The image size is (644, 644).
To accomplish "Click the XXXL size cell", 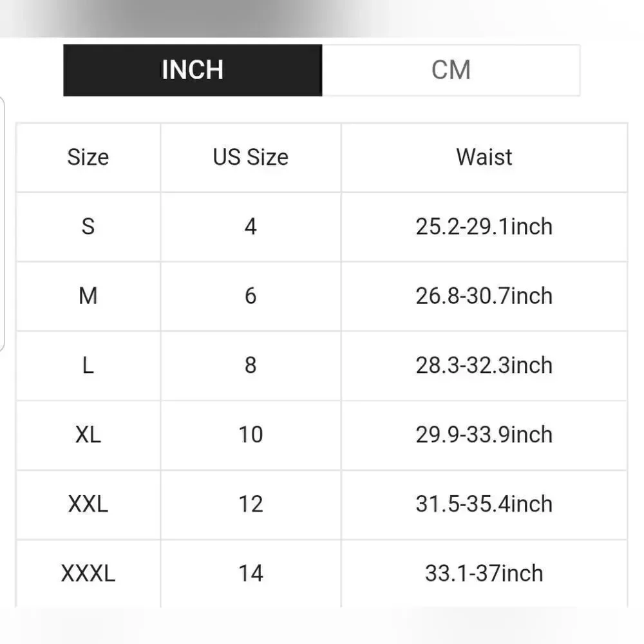I will click(x=88, y=573).
